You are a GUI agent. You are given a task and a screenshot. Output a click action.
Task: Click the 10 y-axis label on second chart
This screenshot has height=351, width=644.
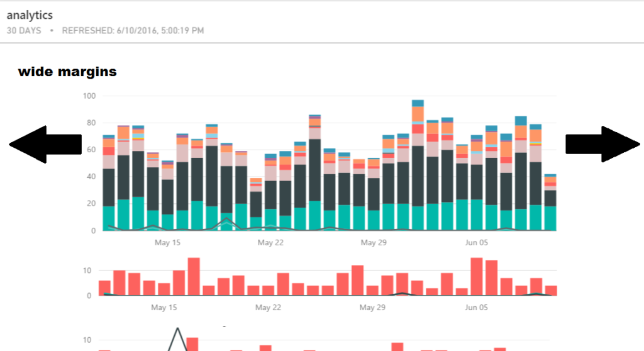pyautogui.click(x=89, y=270)
